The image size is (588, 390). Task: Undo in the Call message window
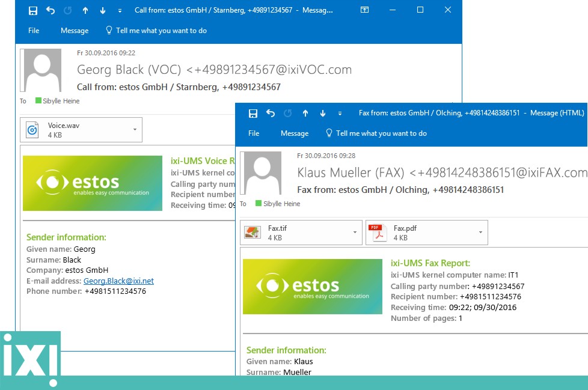[x=51, y=10]
